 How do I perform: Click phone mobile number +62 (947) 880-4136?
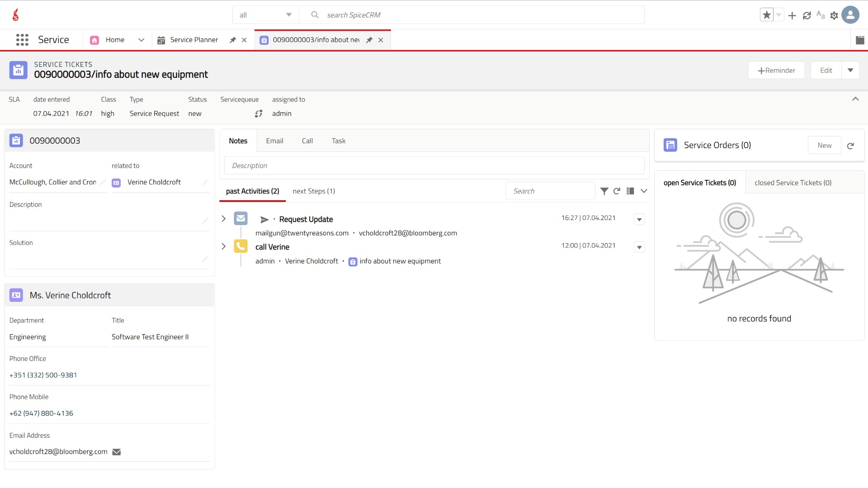pyautogui.click(x=41, y=413)
